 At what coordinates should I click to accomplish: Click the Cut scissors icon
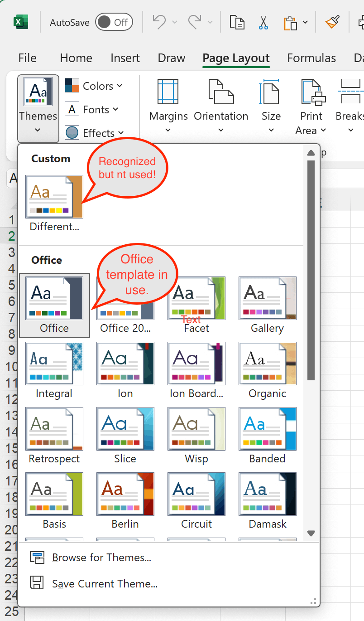(x=263, y=22)
